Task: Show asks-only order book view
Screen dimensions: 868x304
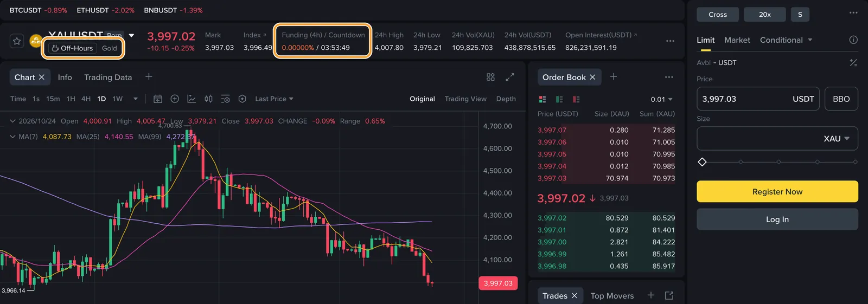Action: coord(576,99)
